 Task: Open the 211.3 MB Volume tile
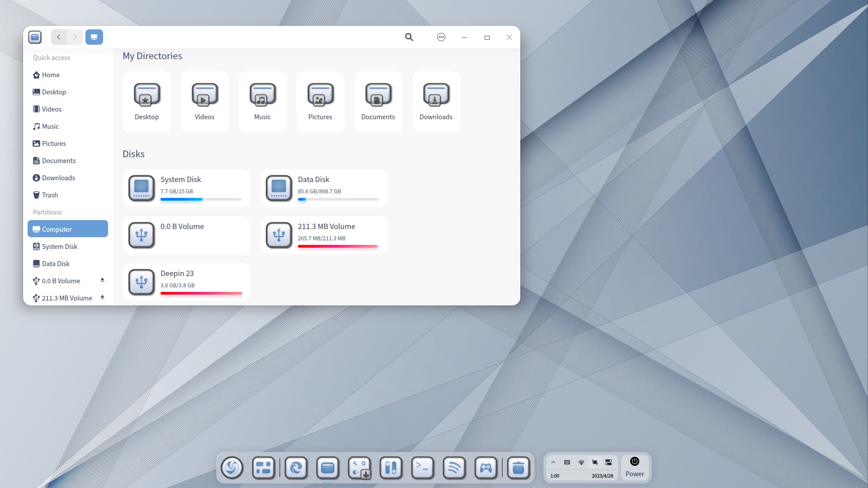[x=324, y=235]
